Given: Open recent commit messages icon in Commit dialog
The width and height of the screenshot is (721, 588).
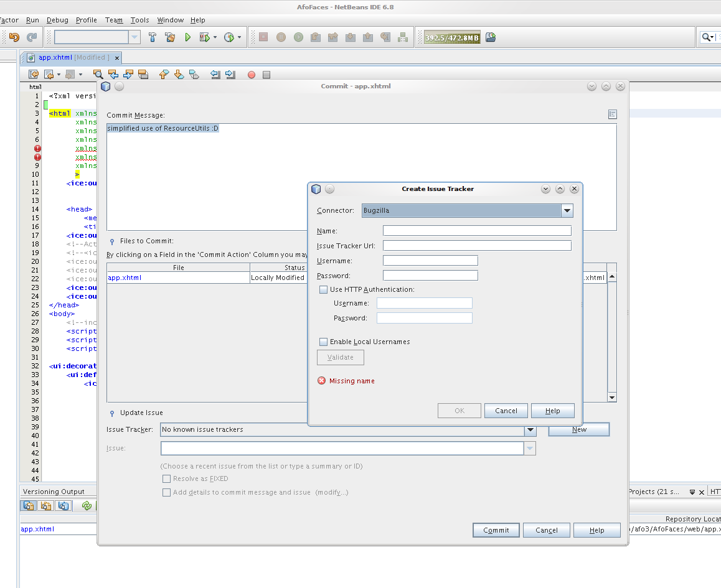Looking at the screenshot, I should [x=613, y=114].
